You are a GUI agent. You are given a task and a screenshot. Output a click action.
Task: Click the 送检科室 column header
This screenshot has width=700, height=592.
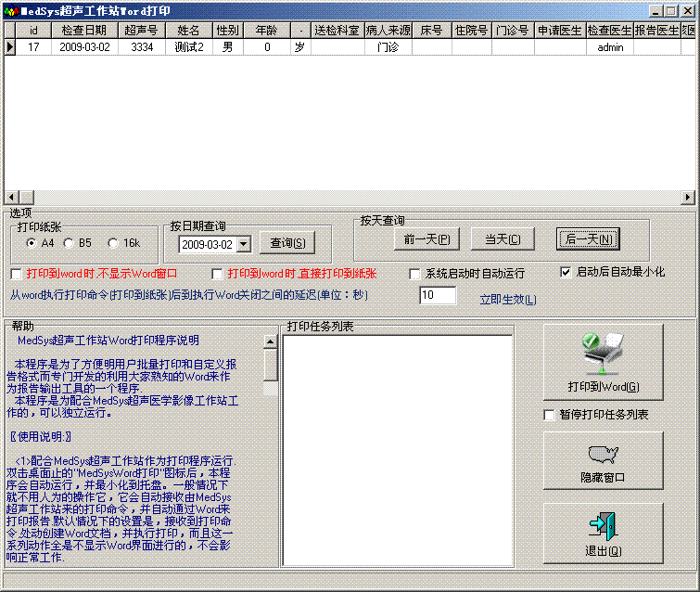(337, 31)
